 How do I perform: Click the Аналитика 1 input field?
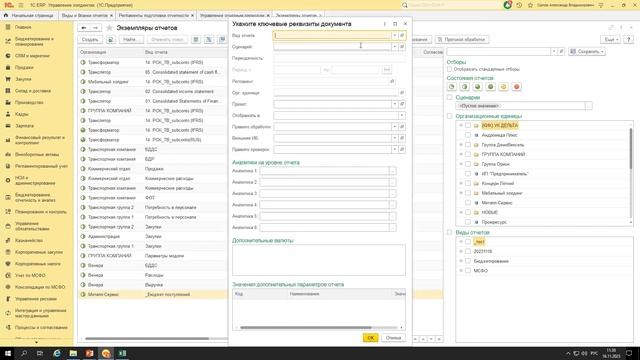[324, 171]
